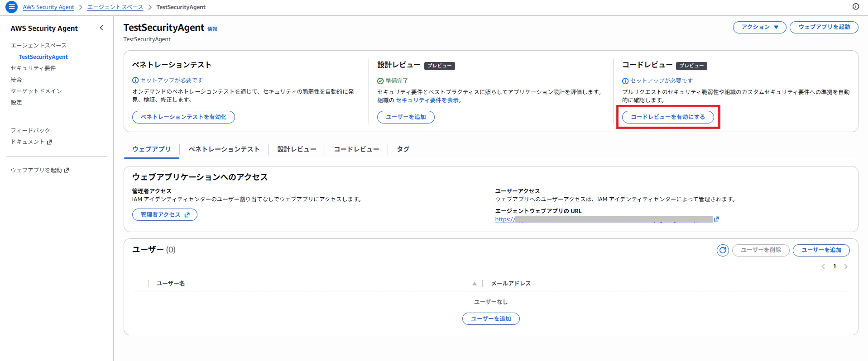The height and width of the screenshot is (361, 868).
Task: Click ユーザーを追加 beside ユーザーを削除
Action: click(821, 250)
